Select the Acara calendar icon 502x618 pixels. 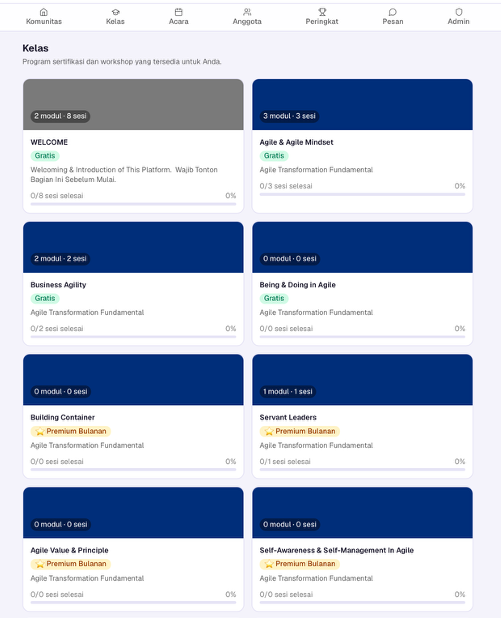(178, 12)
